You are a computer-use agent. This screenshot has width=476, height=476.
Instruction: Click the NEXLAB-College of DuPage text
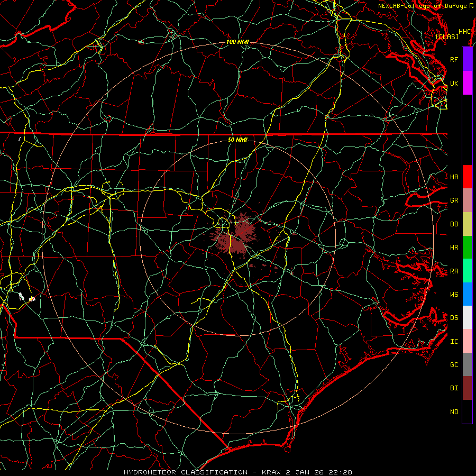422,6
